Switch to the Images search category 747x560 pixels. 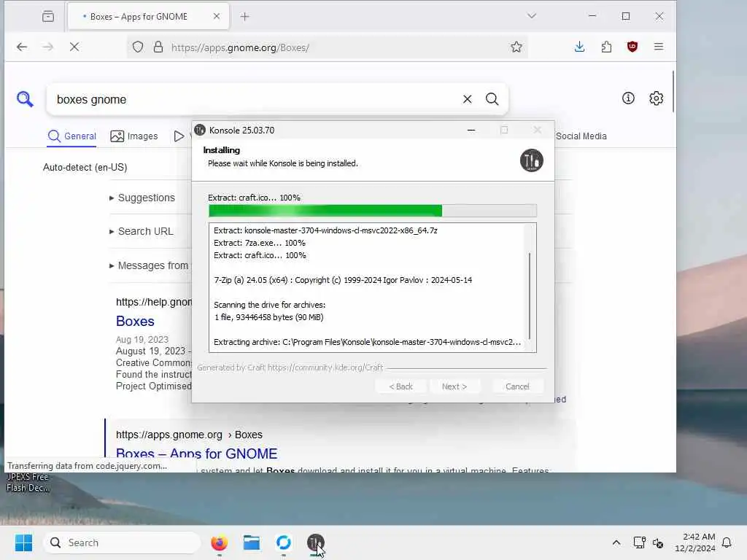coord(134,136)
